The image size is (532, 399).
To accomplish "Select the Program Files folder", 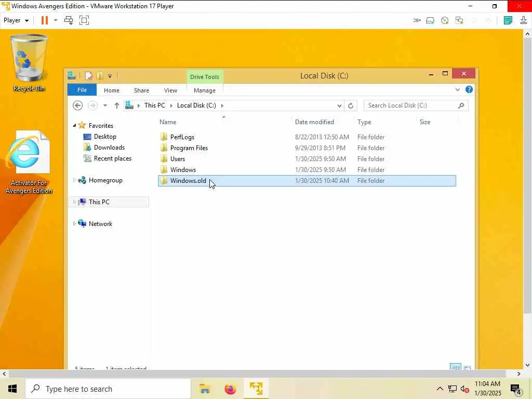I will pos(307,148).
